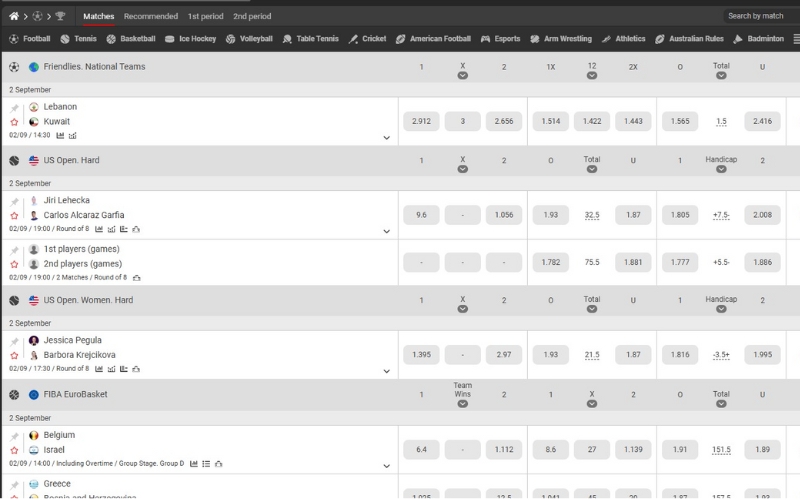Open the Volleyball sport category
800x500 pixels.
[249, 39]
